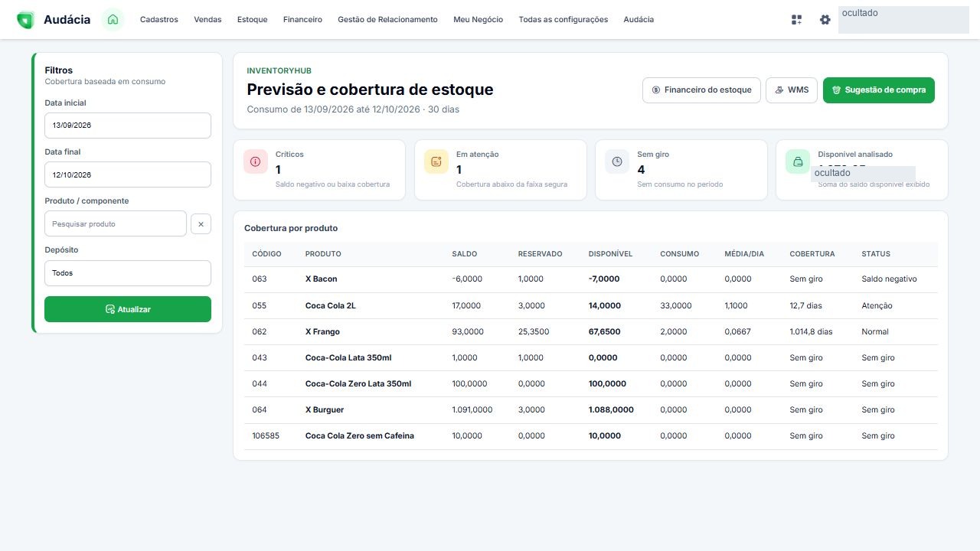The image size is (980, 551).
Task: Open the Audácia menu item
Action: (x=639, y=20)
